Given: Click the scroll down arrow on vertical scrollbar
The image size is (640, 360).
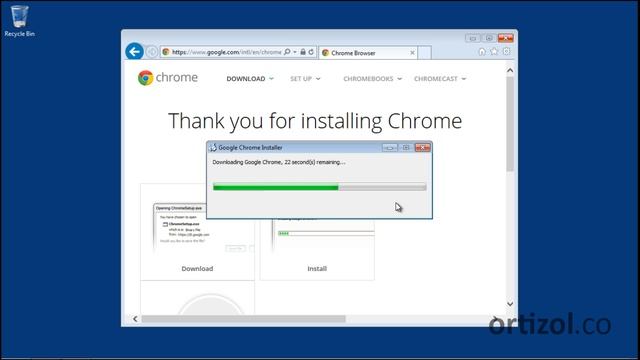Looking at the screenshot, I should (x=510, y=304).
